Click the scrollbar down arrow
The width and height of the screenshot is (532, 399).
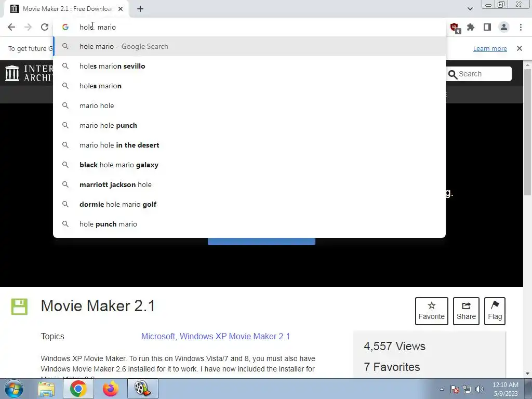point(527,374)
